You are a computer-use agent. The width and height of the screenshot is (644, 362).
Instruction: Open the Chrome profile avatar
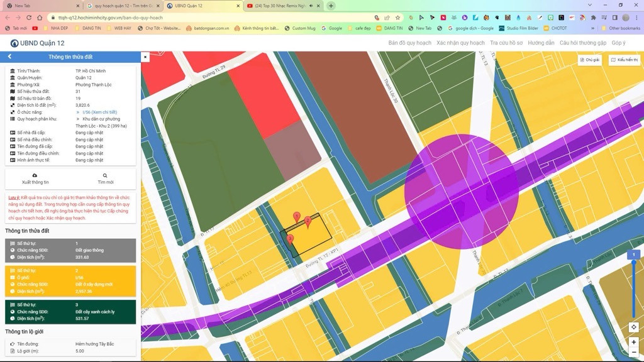point(626,18)
